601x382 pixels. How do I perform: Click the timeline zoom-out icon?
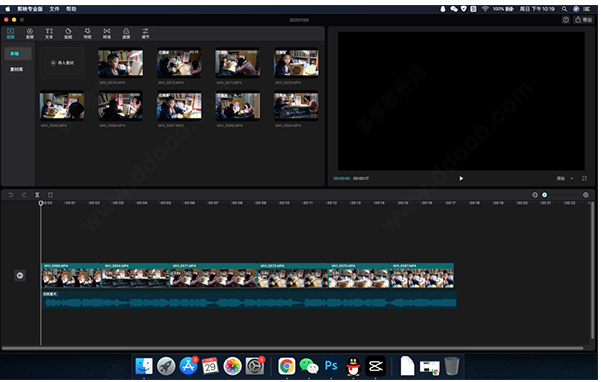click(535, 195)
